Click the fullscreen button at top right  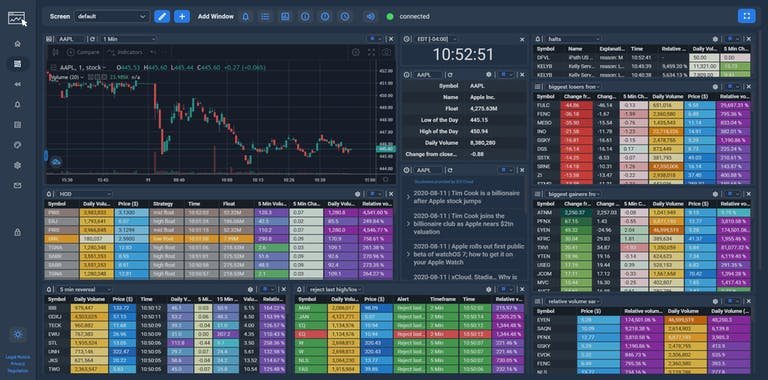[x=746, y=16]
